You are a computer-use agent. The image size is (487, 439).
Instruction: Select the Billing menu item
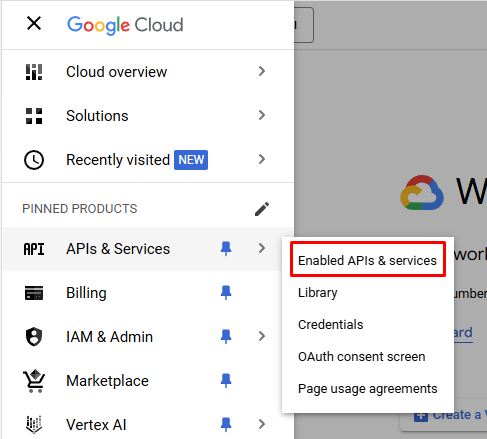tap(148, 293)
